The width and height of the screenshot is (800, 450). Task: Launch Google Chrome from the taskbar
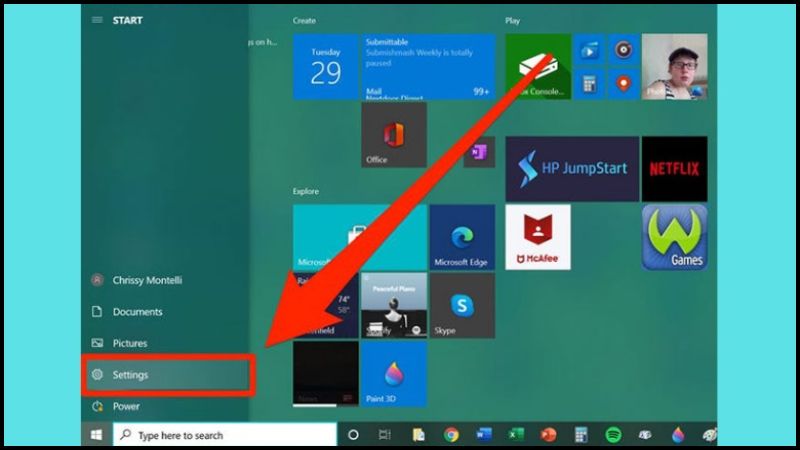(451, 435)
